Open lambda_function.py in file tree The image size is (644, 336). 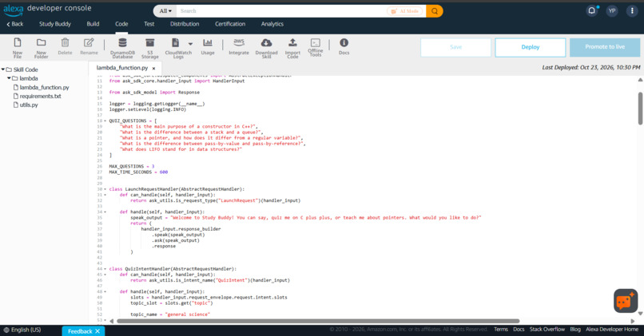[45, 87]
